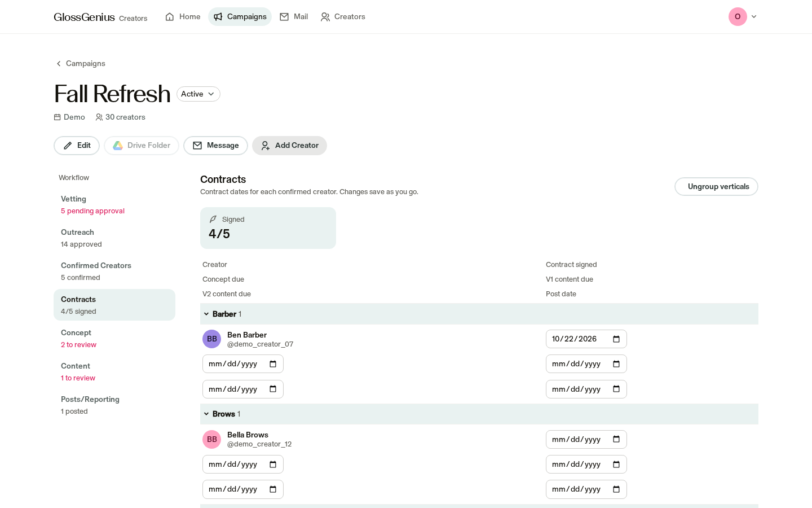Click the "30 creators" text under the title
The height and width of the screenshot is (508, 812).
point(125,117)
